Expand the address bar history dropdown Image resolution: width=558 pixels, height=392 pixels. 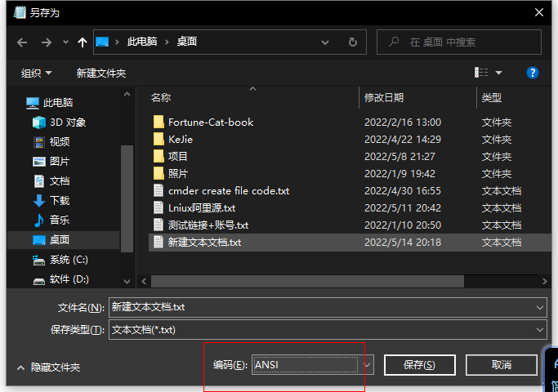[325, 42]
